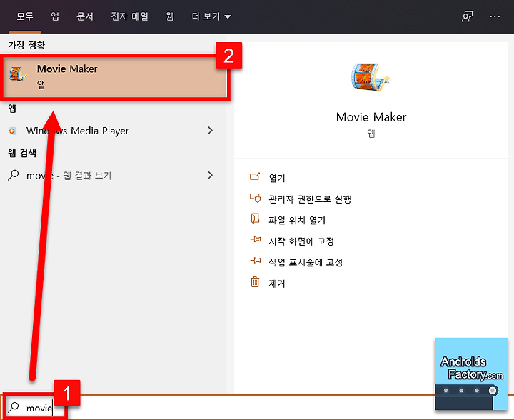The image size is (514, 420).
Task: Click the 웹 검색 section heading
Action: tap(22, 153)
